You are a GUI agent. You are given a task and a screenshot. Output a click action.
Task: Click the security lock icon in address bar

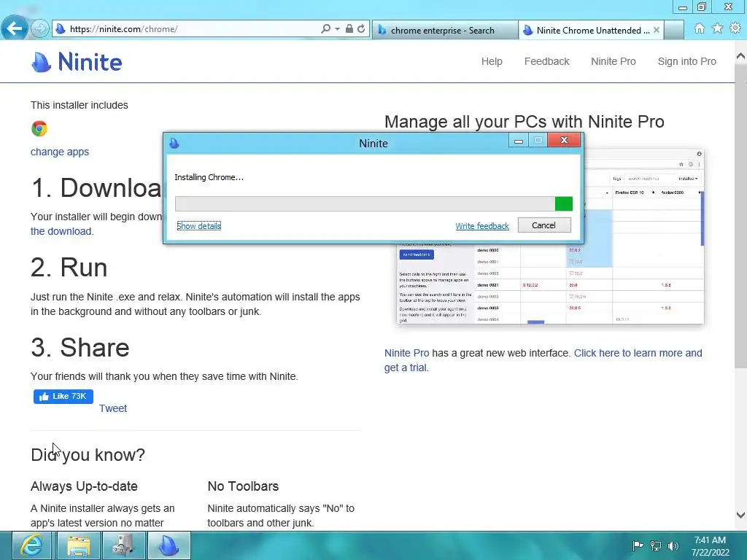[349, 29]
